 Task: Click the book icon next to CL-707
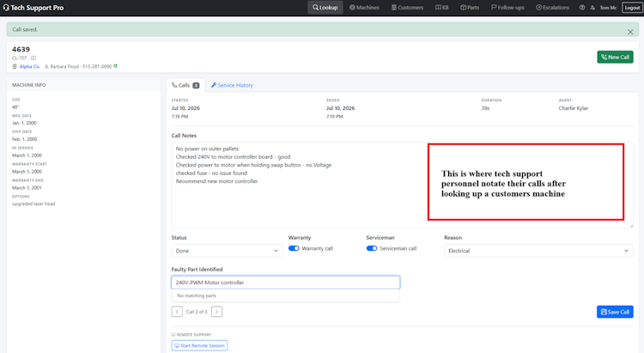(33, 58)
